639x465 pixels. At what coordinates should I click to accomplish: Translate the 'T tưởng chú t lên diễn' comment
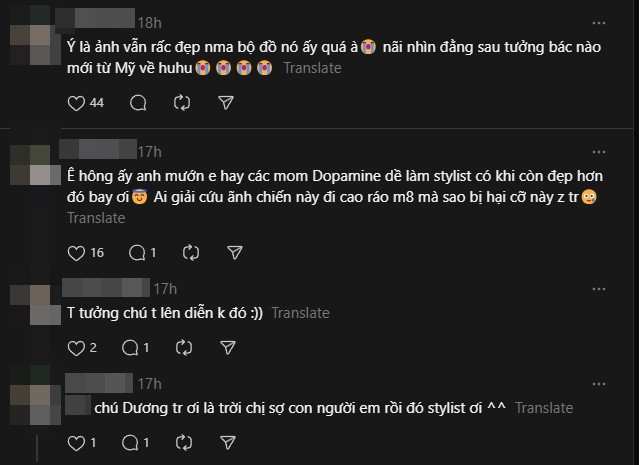coord(300,313)
